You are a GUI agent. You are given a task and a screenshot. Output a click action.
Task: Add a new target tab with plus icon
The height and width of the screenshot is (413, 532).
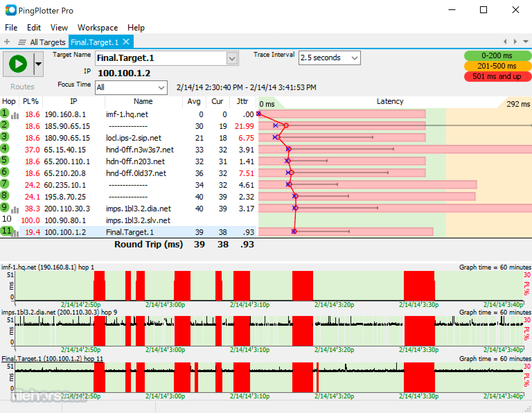[x=7, y=42]
